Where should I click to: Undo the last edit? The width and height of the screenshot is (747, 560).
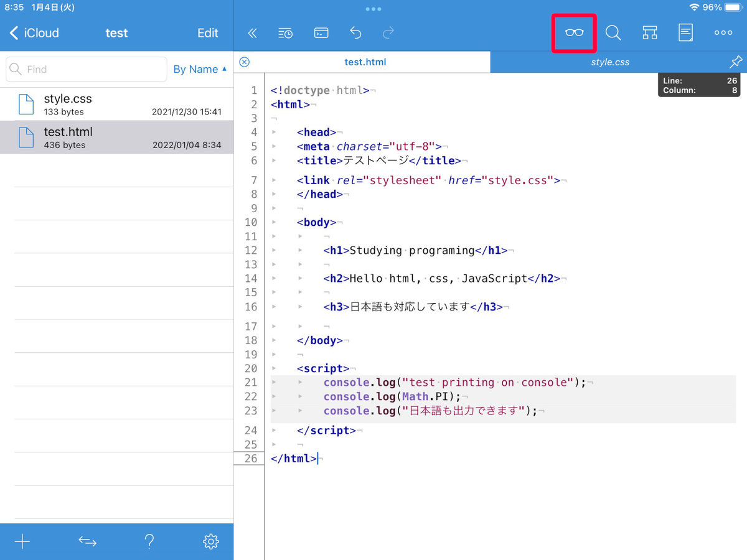tap(355, 33)
